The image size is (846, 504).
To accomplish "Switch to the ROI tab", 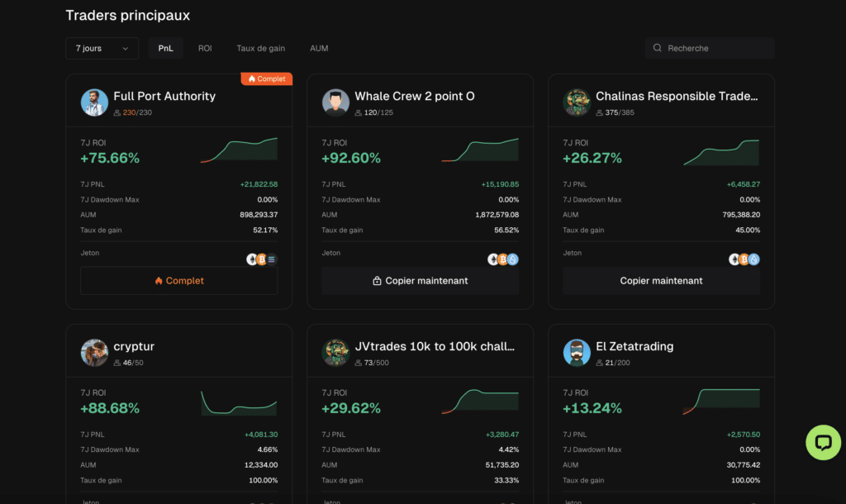I will [205, 48].
